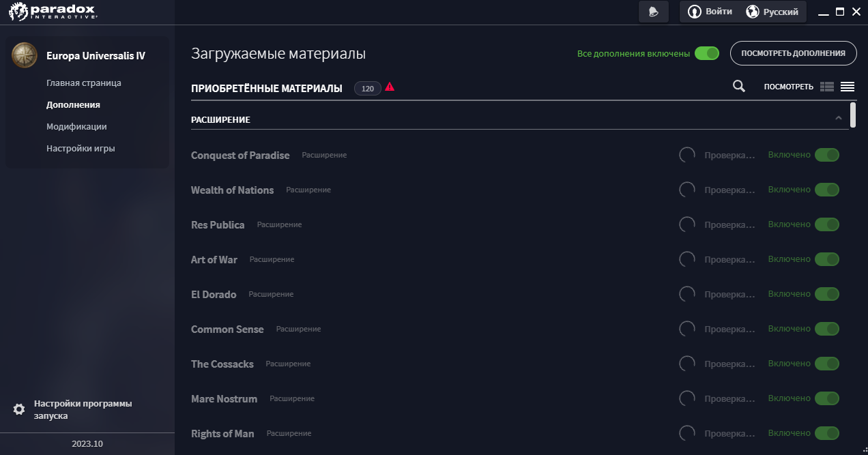Maximize the launcher window
Viewport: 868px width, 455px height.
[839, 12]
